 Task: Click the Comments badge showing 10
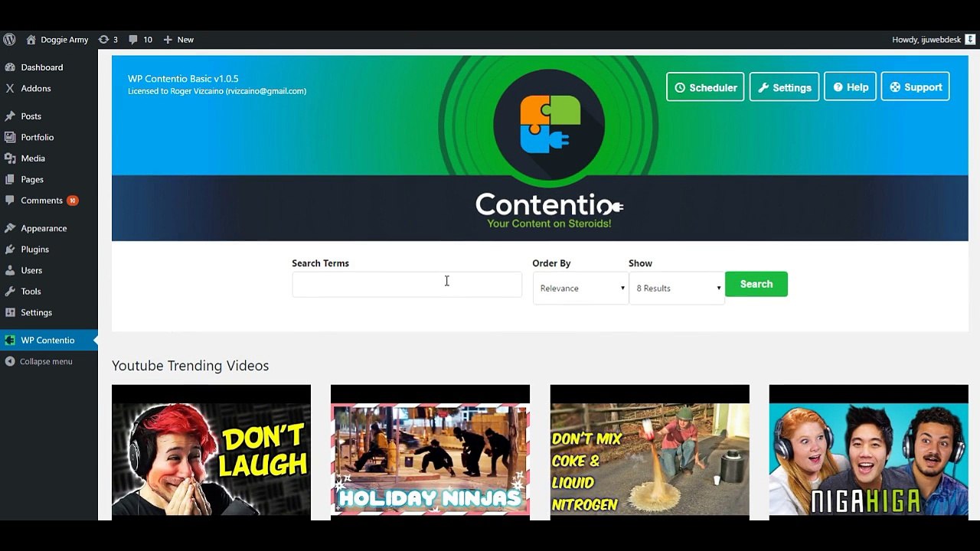73,201
